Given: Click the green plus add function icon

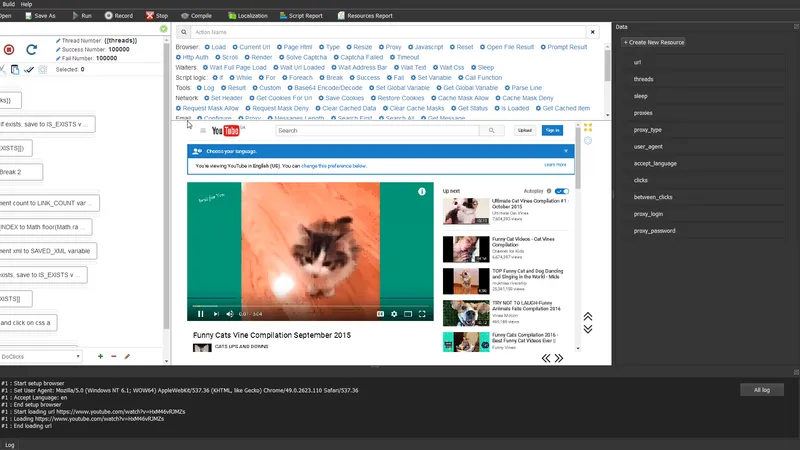Looking at the screenshot, I should [x=100, y=356].
